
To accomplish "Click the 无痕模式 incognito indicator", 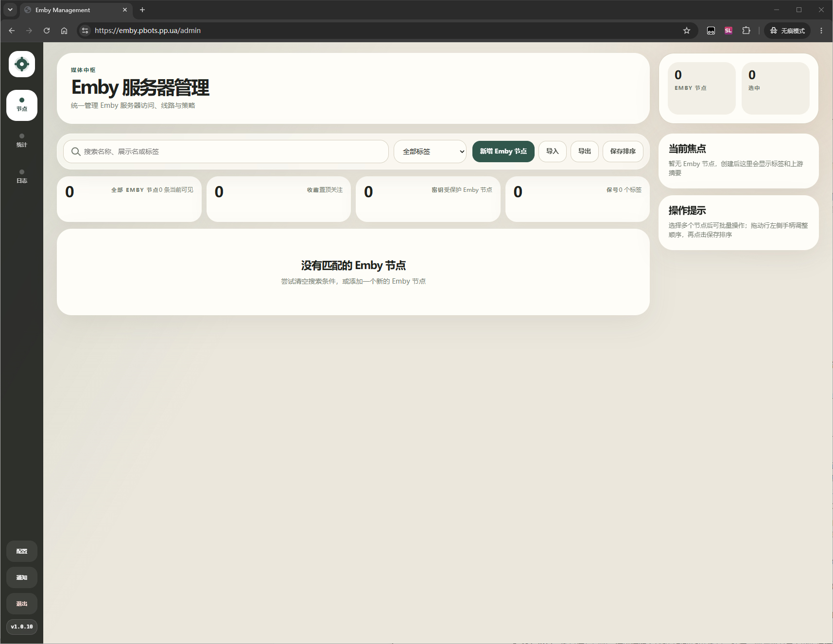I will (788, 31).
